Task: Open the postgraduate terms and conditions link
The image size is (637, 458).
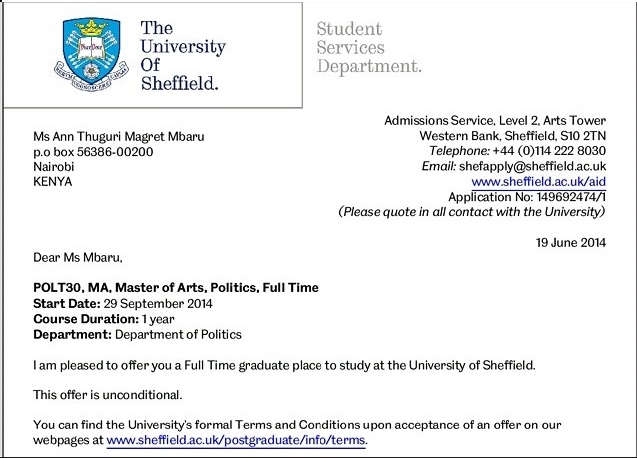Action: point(236,440)
